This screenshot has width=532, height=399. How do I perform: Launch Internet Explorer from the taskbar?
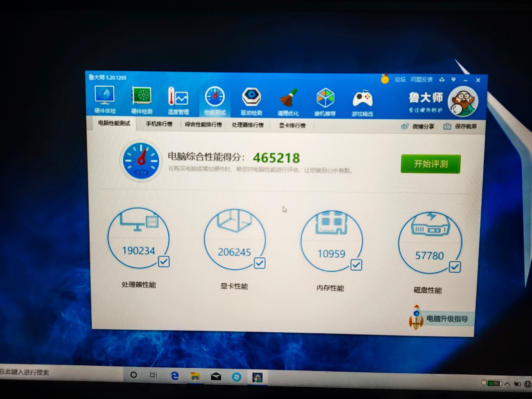[x=236, y=377]
